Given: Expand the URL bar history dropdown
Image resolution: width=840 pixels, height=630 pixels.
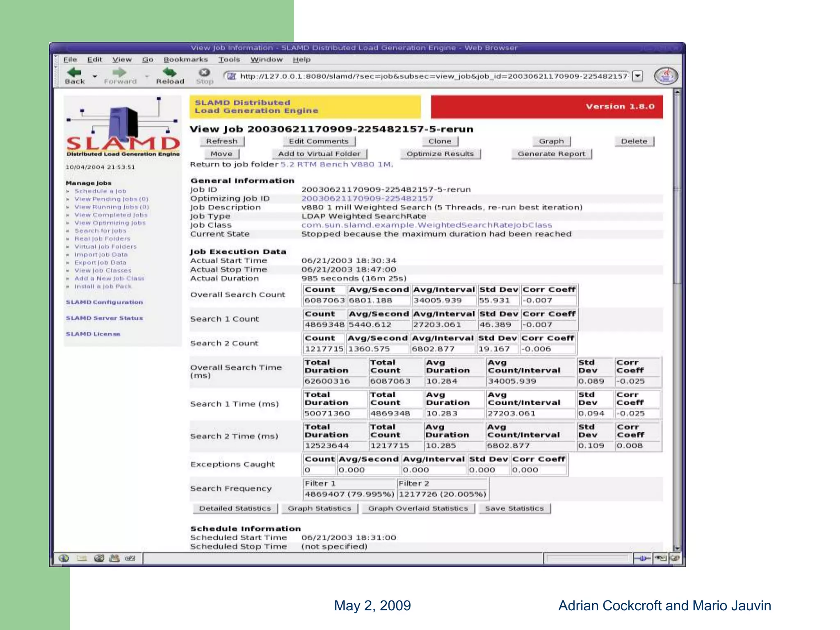Looking at the screenshot, I should click(x=637, y=76).
